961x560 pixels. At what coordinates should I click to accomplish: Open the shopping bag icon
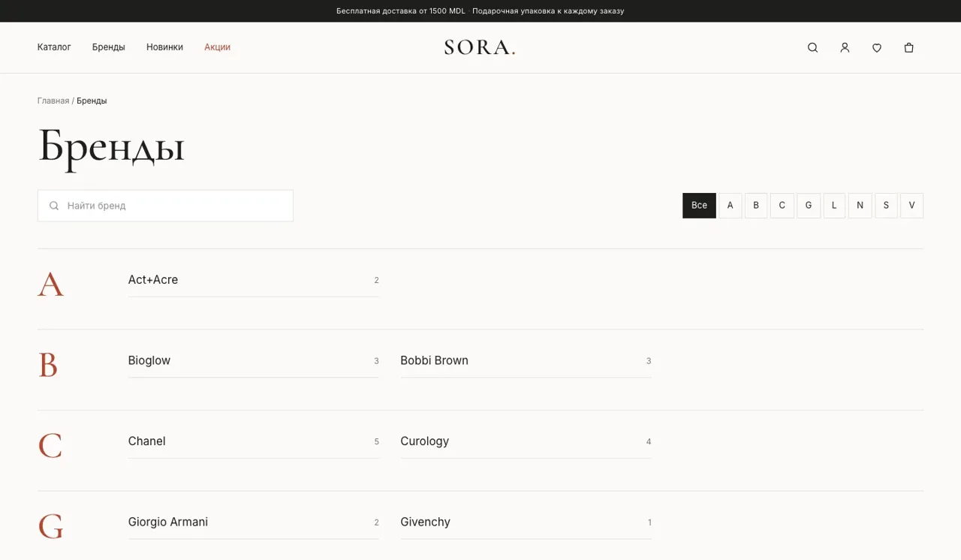click(x=909, y=47)
